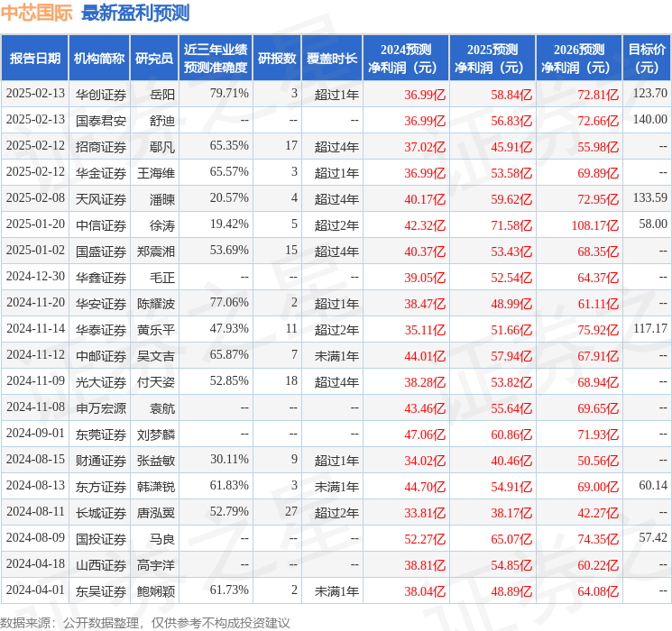Select the 研报数 column header
Image resolution: width=672 pixels, height=631 pixels.
(277, 58)
